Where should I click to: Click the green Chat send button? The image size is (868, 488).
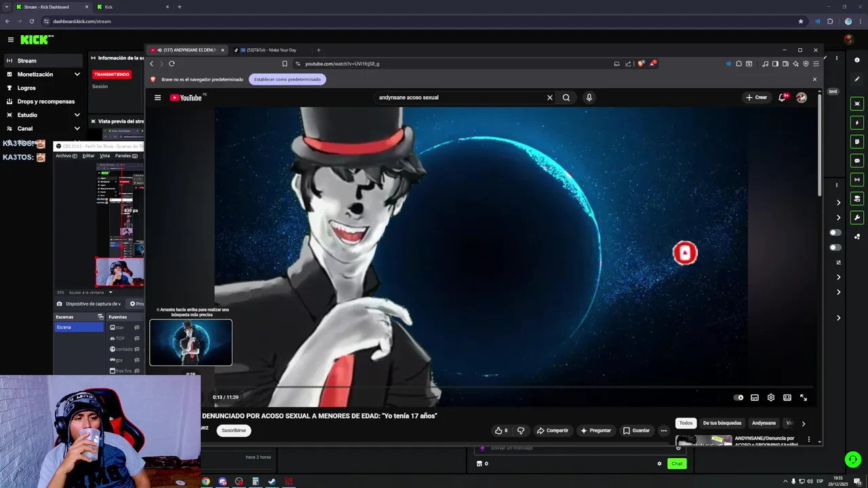[x=677, y=464]
